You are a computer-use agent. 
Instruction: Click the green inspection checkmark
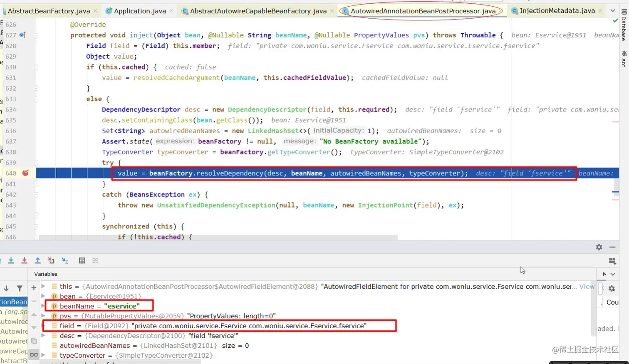(615, 20)
